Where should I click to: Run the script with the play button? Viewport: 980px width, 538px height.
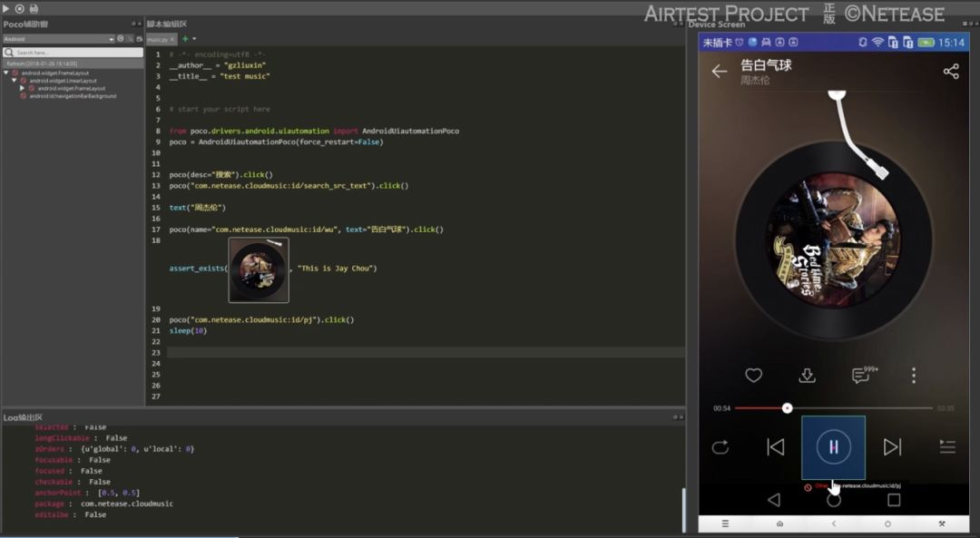6,8
